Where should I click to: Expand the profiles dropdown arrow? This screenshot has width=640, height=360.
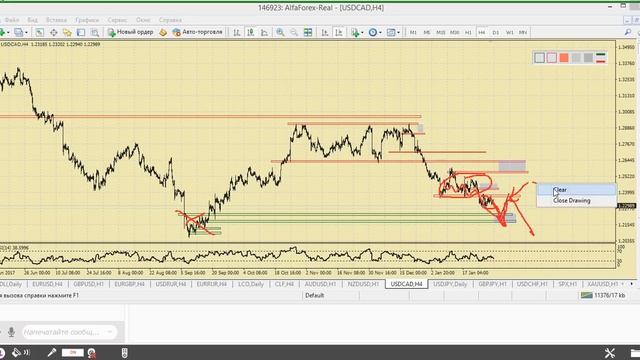pos(27,32)
